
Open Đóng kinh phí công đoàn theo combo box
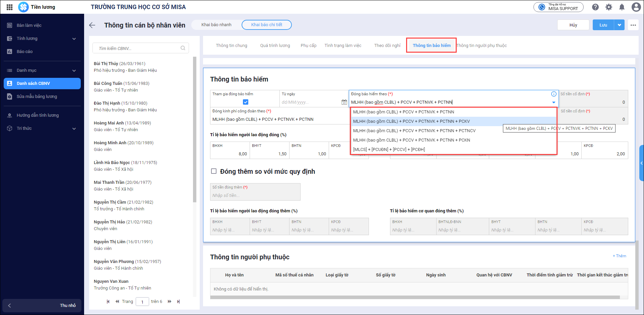(279, 116)
